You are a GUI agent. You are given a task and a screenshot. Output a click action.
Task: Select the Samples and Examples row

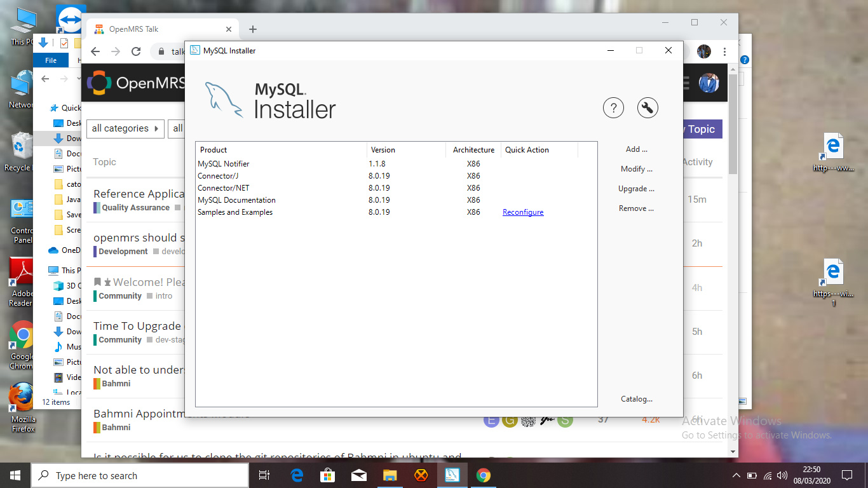396,212
